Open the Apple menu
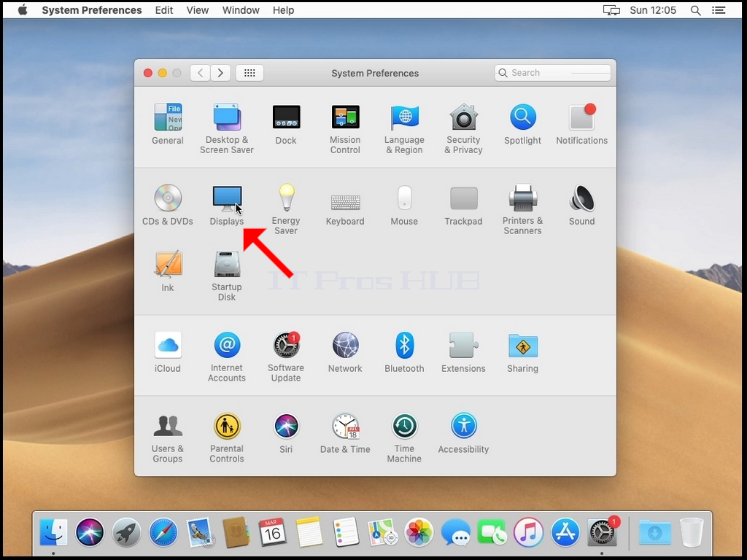Image resolution: width=747 pixels, height=560 pixels. (23, 10)
